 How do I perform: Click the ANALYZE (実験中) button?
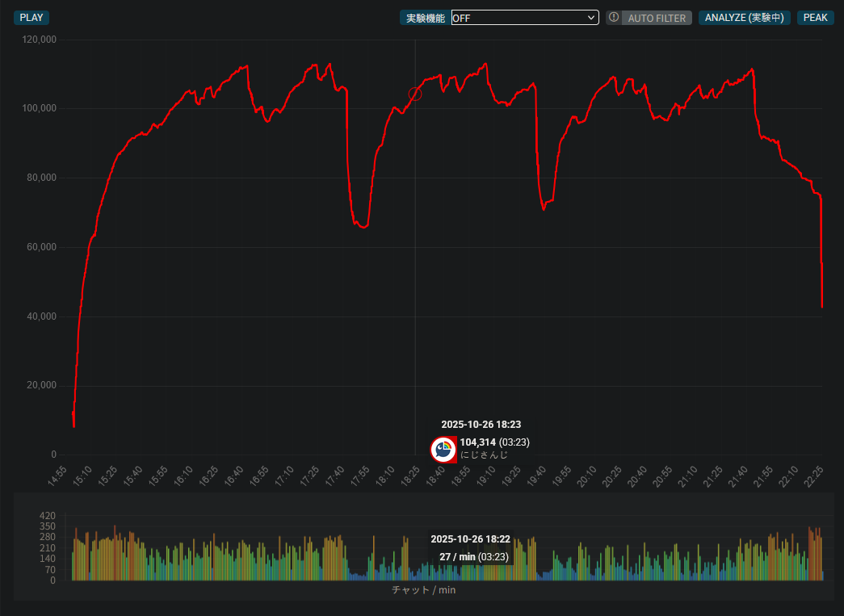click(744, 18)
